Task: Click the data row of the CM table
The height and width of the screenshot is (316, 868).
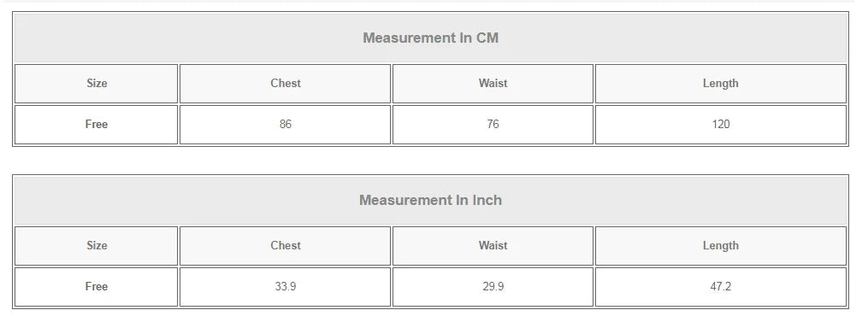Action: click(431, 125)
